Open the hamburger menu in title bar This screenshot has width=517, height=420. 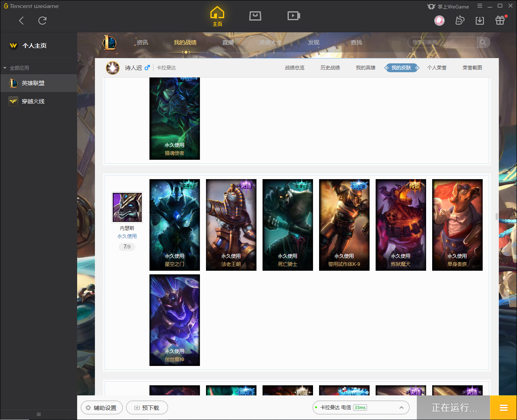[x=480, y=6]
